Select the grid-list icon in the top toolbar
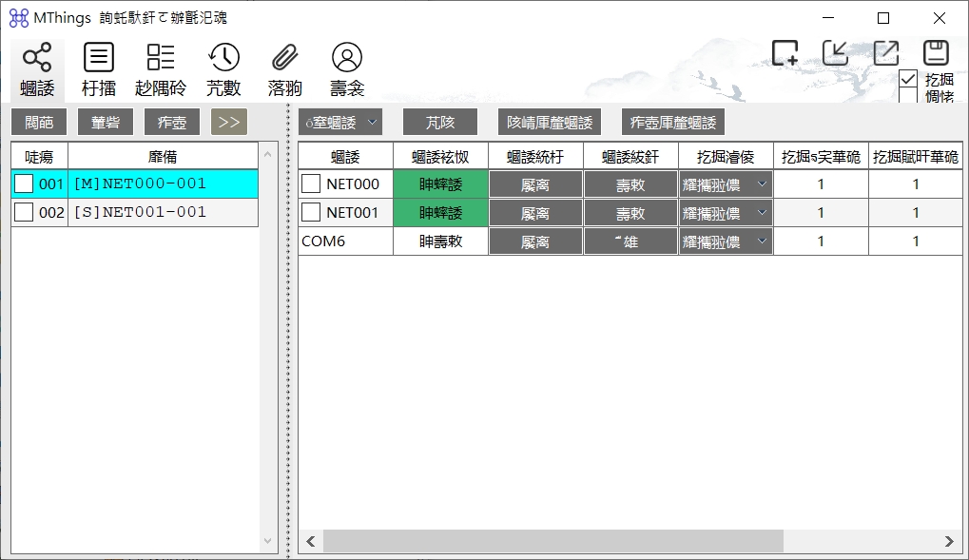The width and height of the screenshot is (969, 560). tap(161, 58)
